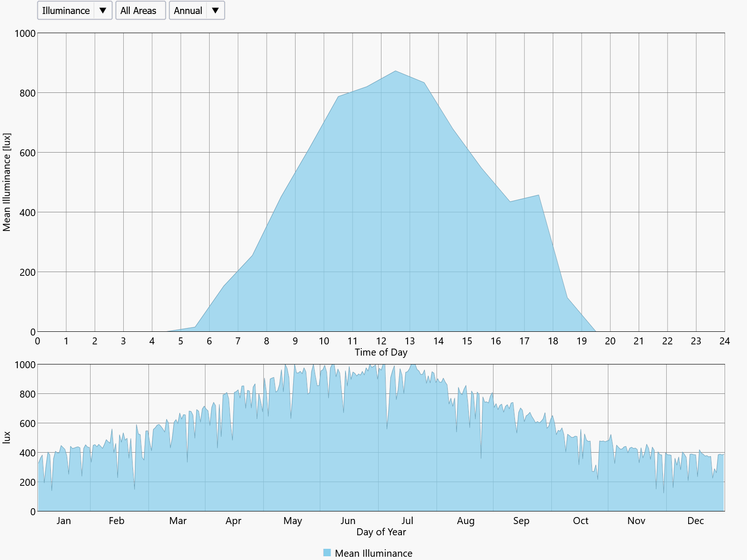This screenshot has height=560, width=747.
Task: Click the 12 mark on Time of Day axis
Action: 381,342
